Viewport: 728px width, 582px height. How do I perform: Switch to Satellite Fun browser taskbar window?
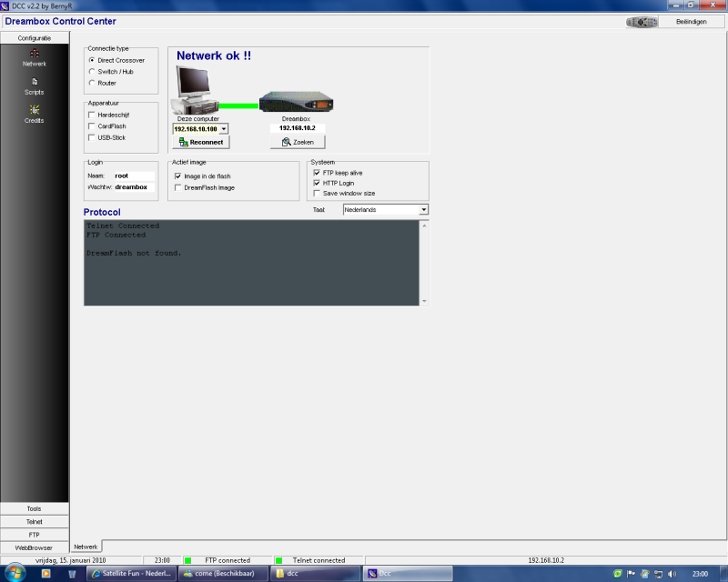point(132,574)
